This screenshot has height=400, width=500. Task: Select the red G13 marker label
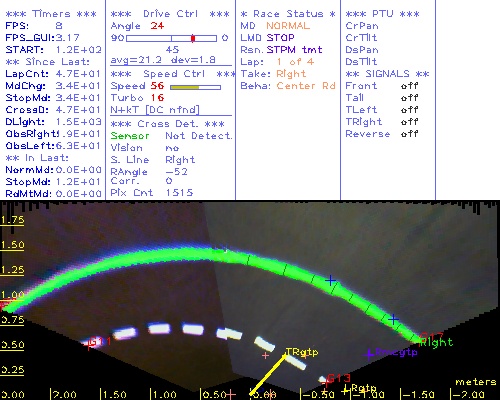click(339, 378)
